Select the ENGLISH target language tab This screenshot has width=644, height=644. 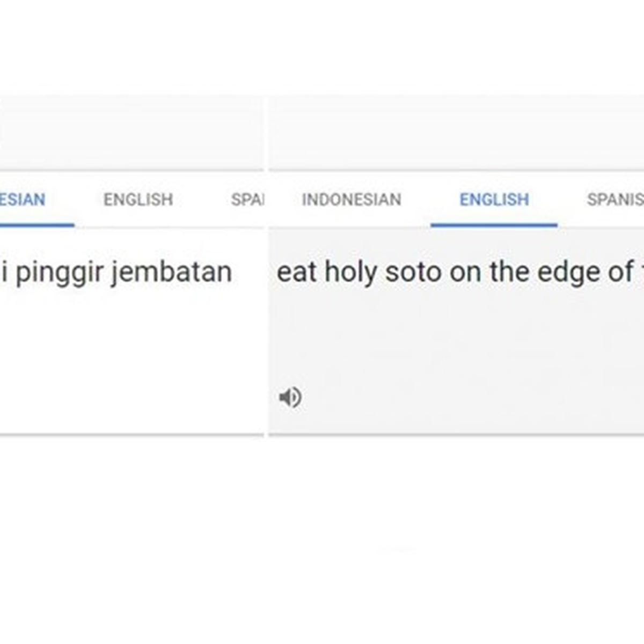point(494,200)
